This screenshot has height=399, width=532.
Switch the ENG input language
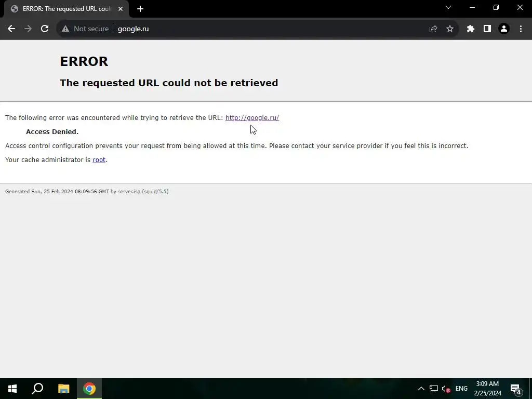click(461, 389)
